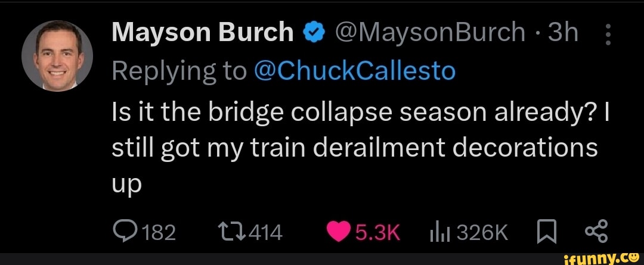Click the 182 replies count
Image resolution: width=644 pixels, height=265 pixels.
point(159,231)
